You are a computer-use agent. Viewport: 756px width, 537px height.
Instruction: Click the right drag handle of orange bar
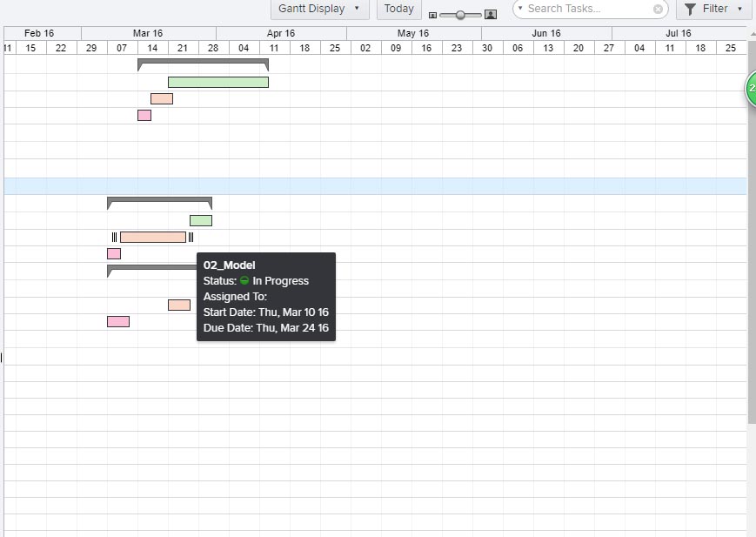[191, 237]
